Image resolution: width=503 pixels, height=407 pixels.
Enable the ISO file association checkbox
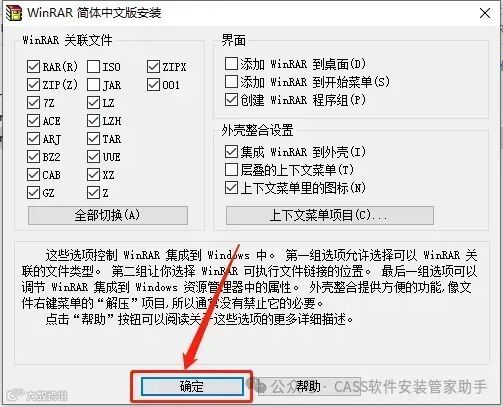[x=93, y=67]
